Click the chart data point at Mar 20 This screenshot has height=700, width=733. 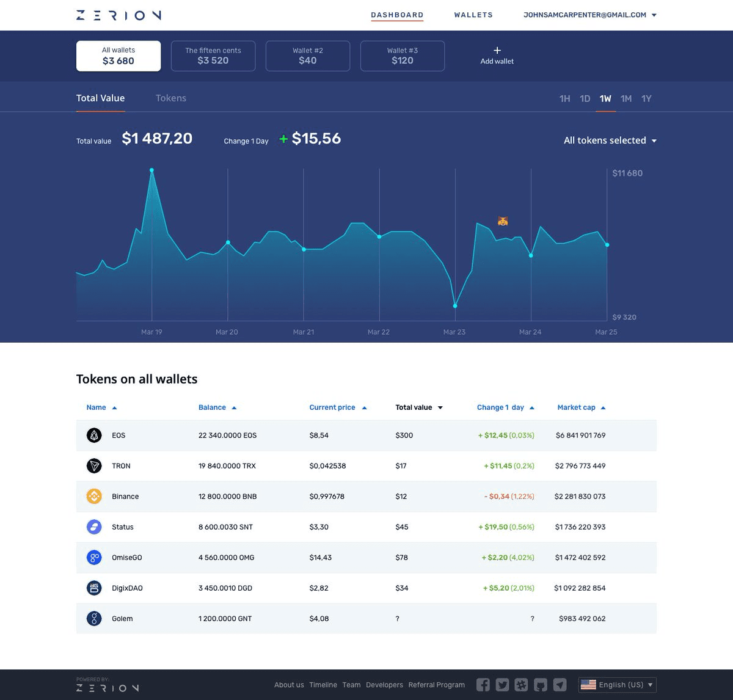(228, 242)
